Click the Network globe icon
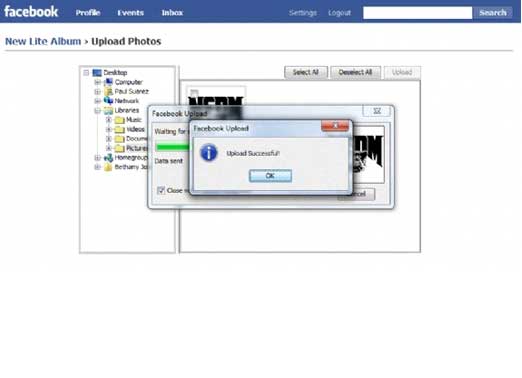 point(108,101)
